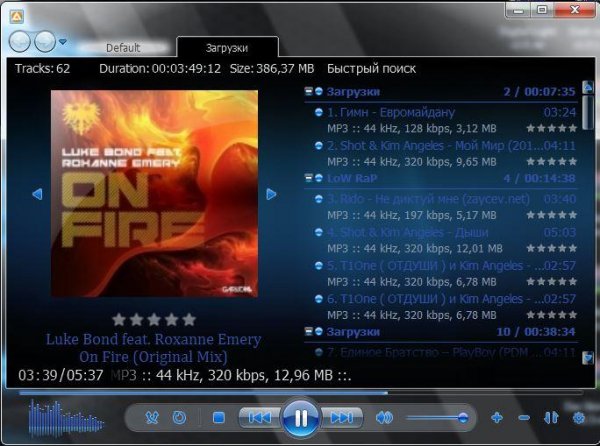Toggle shuffle playback mode
The image size is (600, 446).
152,417
